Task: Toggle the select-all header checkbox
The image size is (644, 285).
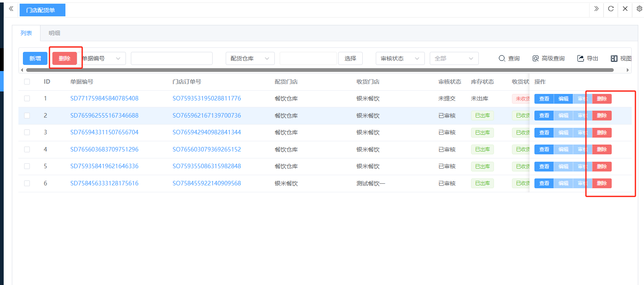Action: (x=27, y=82)
